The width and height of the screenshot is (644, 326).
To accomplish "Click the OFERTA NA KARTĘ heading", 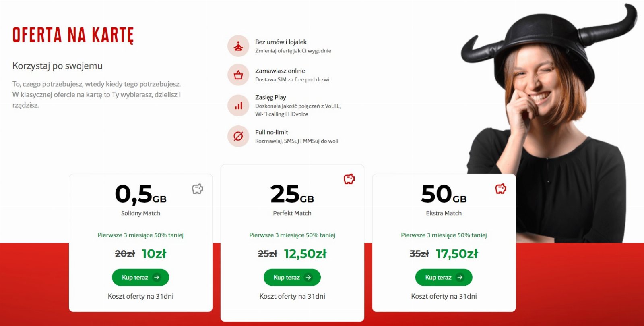I will [73, 35].
